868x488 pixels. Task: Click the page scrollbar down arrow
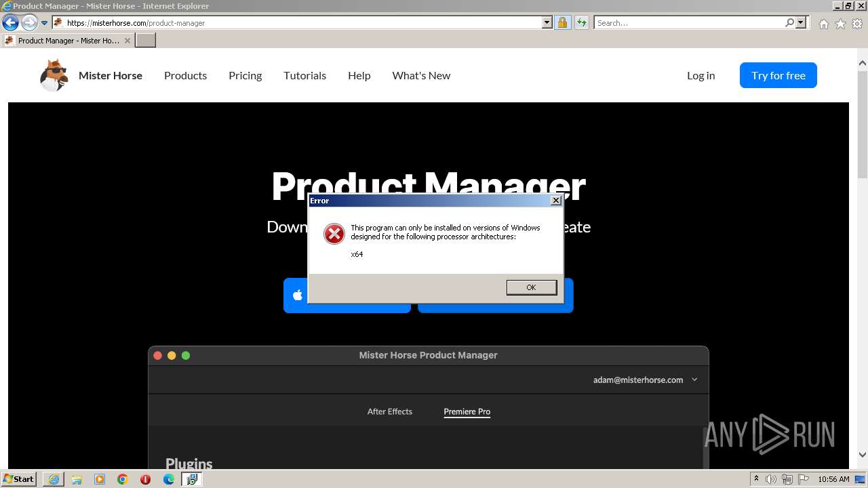(863, 455)
